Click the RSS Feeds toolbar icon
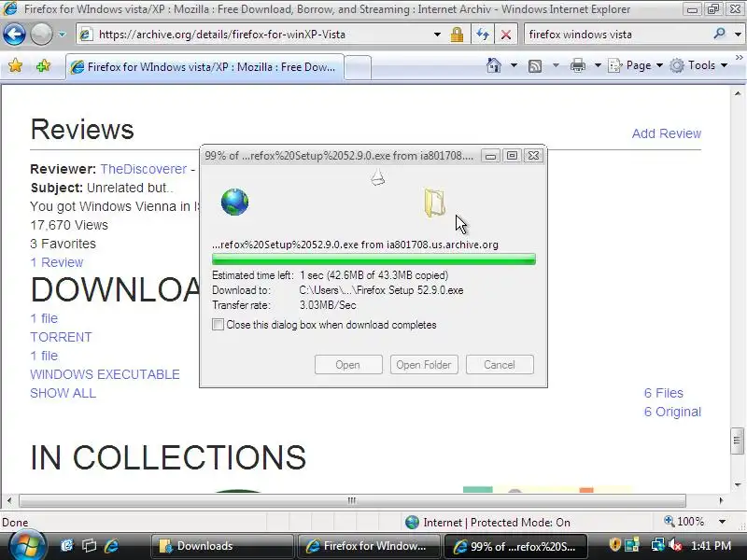 [x=535, y=65]
